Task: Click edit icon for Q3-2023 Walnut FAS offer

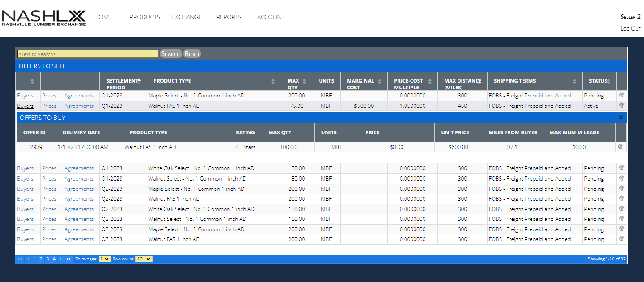Action: point(622,239)
